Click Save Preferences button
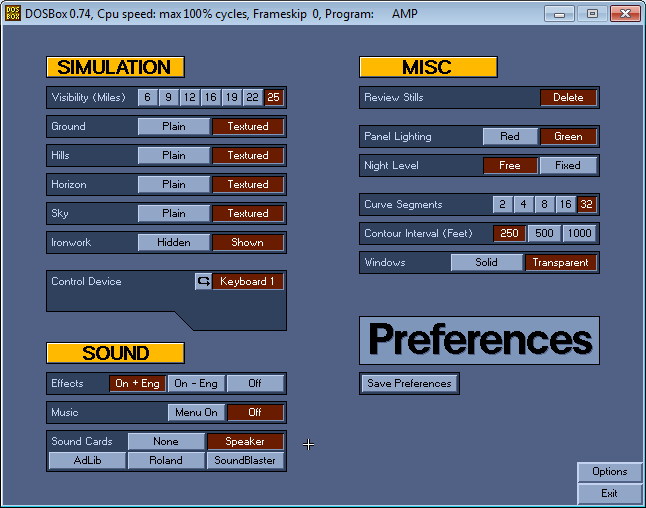Viewport: 646px width, 508px height. [x=409, y=384]
